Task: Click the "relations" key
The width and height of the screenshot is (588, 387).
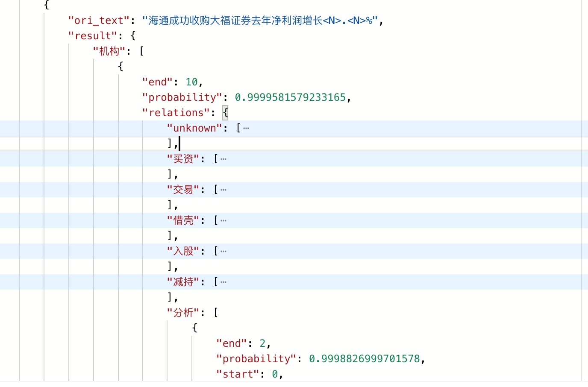Action: [176, 113]
